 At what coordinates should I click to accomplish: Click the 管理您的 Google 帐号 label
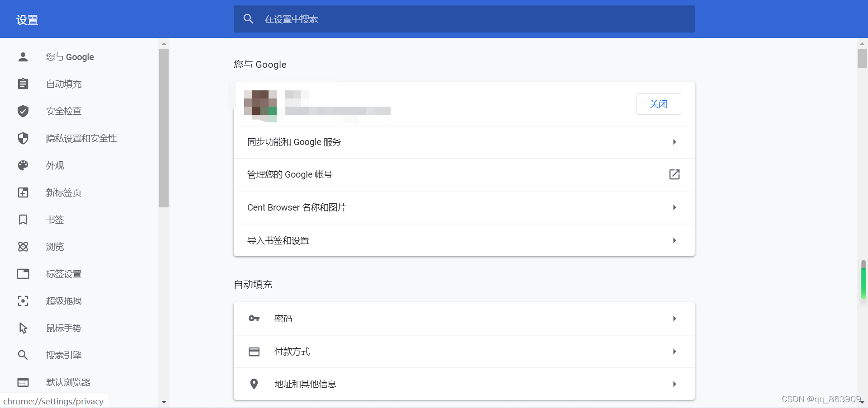pyautogui.click(x=290, y=174)
